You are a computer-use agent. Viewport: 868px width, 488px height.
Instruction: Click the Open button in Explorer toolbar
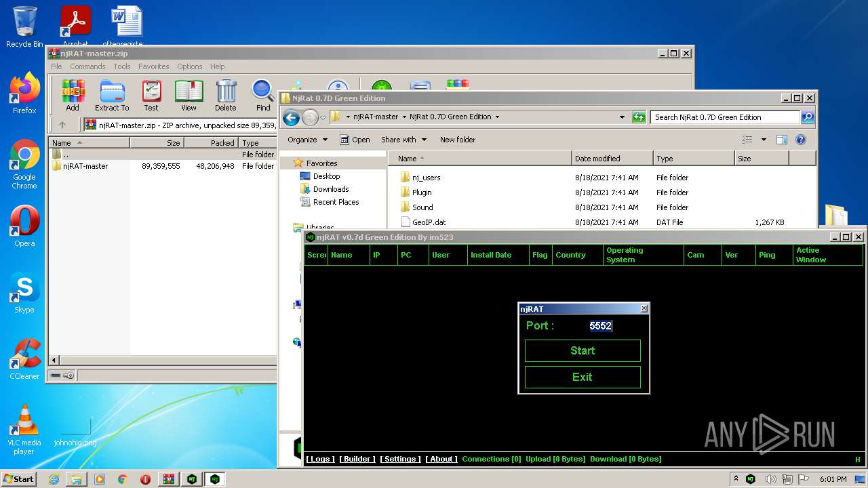[355, 140]
